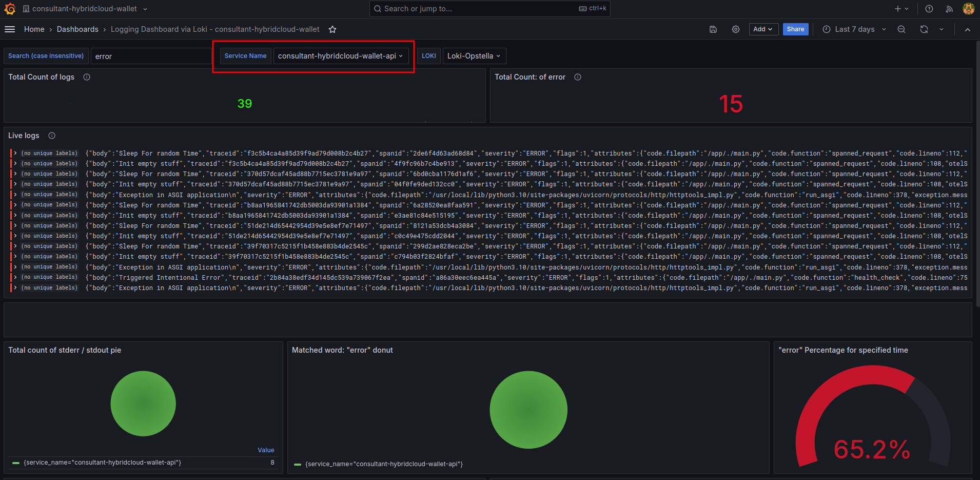This screenshot has width=980, height=480.
Task: Open the news RSS feed icon
Action: pos(949,9)
